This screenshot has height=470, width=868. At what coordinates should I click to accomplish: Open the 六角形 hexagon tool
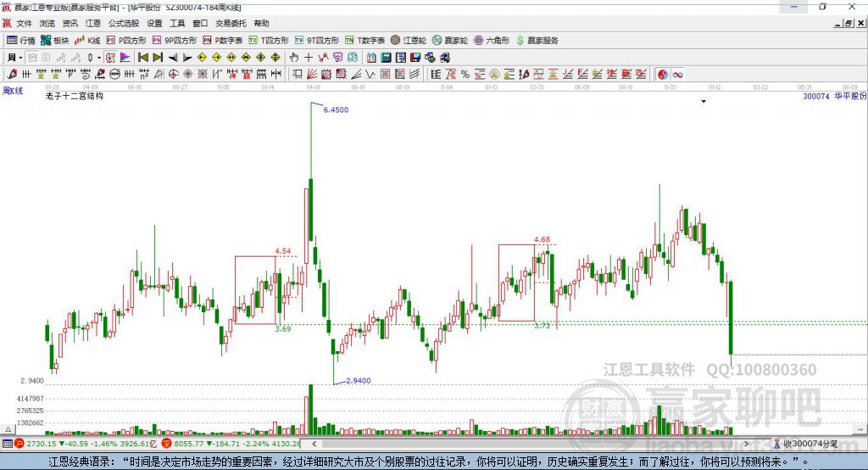pyautogui.click(x=492, y=41)
